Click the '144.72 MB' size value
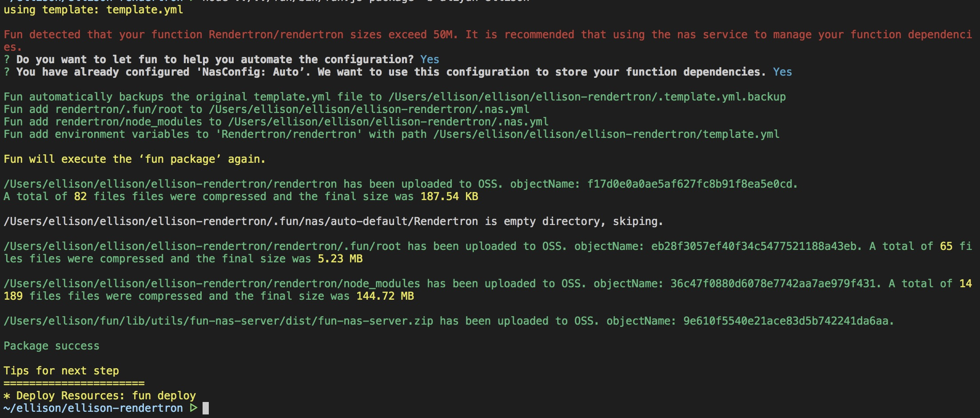Viewport: 980px width, 418px height. coord(385,296)
